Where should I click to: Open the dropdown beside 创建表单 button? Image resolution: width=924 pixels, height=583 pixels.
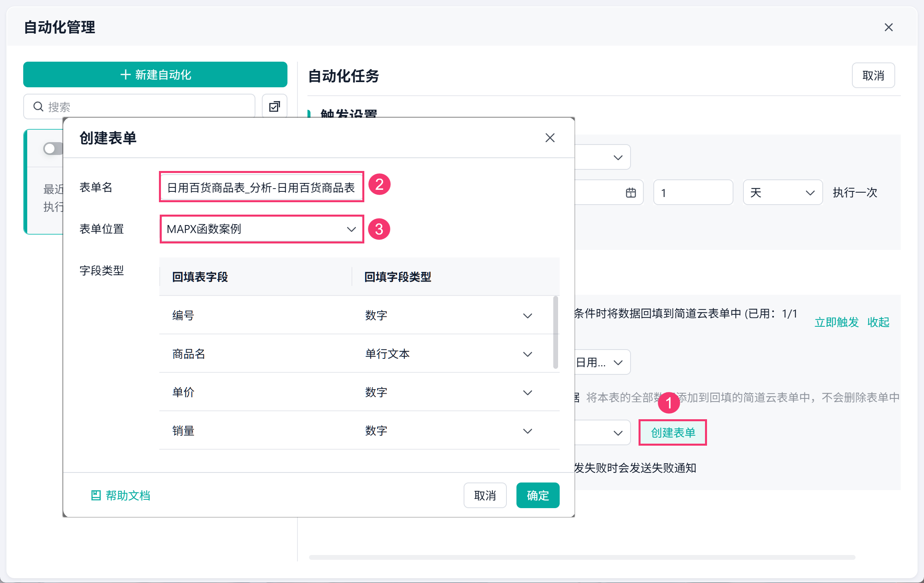pos(602,433)
